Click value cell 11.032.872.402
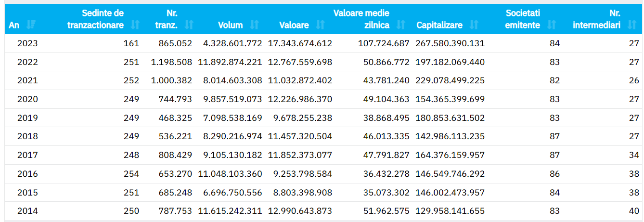 (300, 80)
